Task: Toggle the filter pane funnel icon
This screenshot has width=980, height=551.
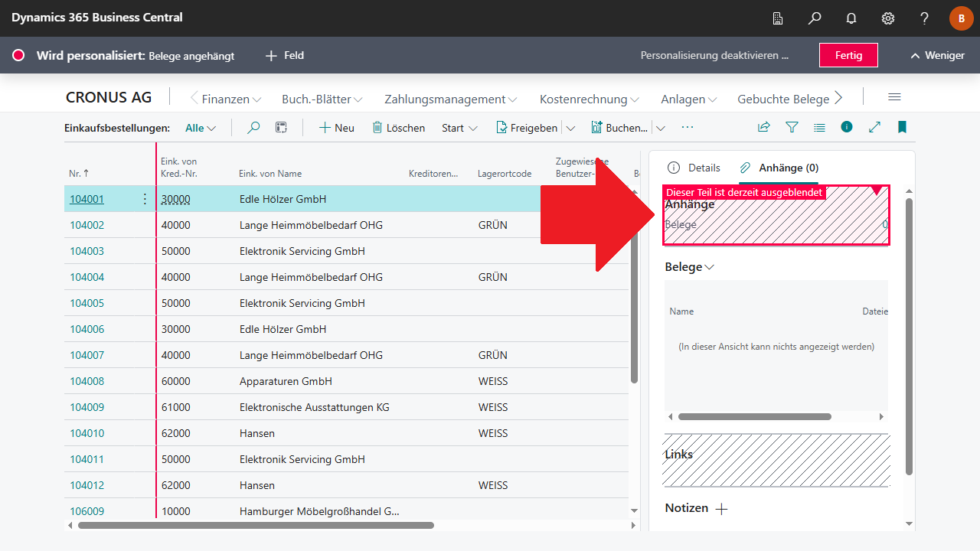Action: pos(792,128)
